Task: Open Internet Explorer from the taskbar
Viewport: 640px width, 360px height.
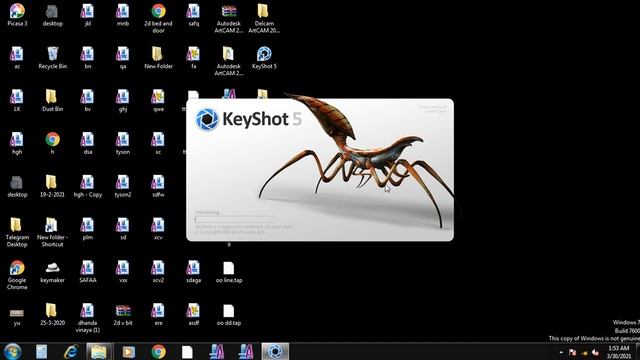Action: pyautogui.click(x=71, y=351)
